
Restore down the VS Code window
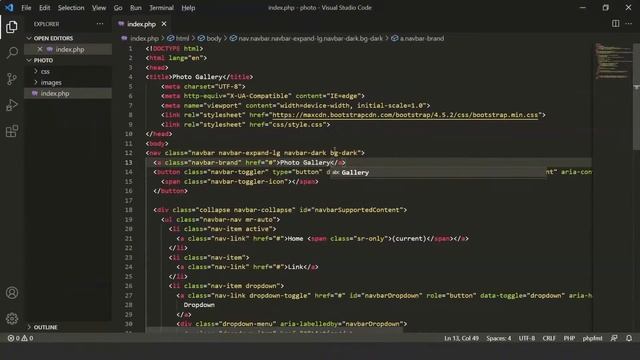point(606,7)
